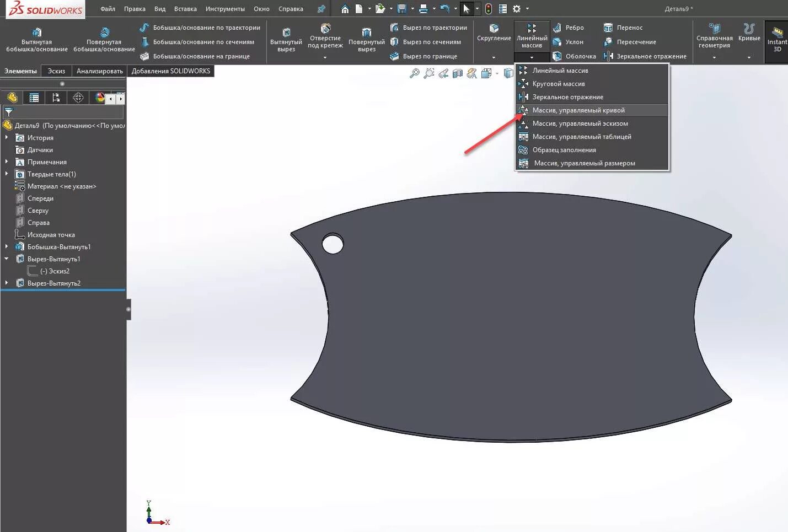Open the FeatureManager design tree tab
This screenshot has width=788, height=532.
point(12,98)
